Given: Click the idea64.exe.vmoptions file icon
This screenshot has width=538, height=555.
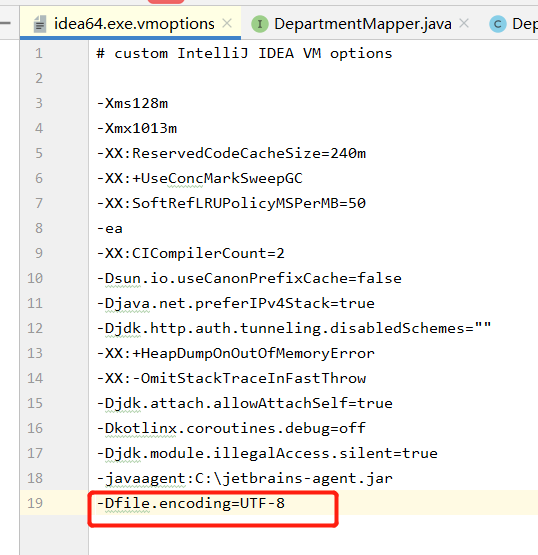Looking at the screenshot, I should (40, 24).
